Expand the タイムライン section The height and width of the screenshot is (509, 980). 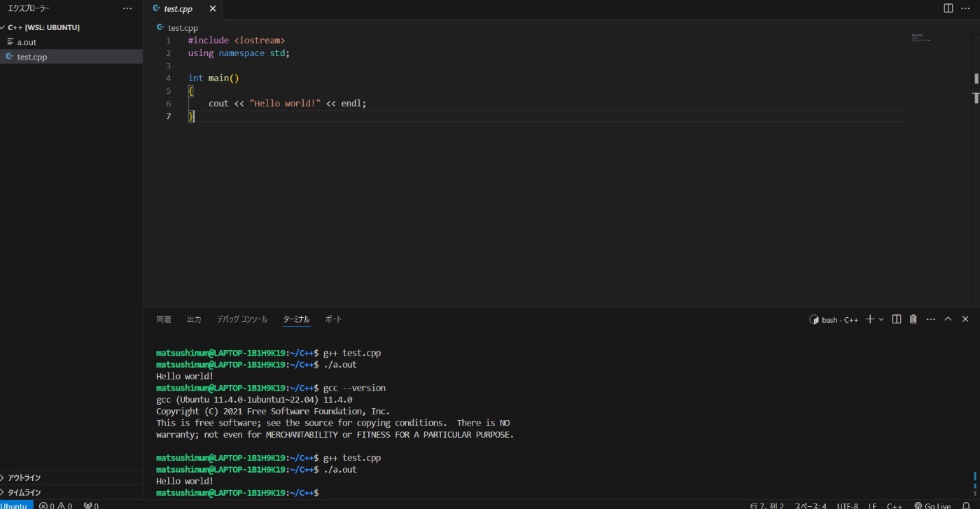pos(71,492)
